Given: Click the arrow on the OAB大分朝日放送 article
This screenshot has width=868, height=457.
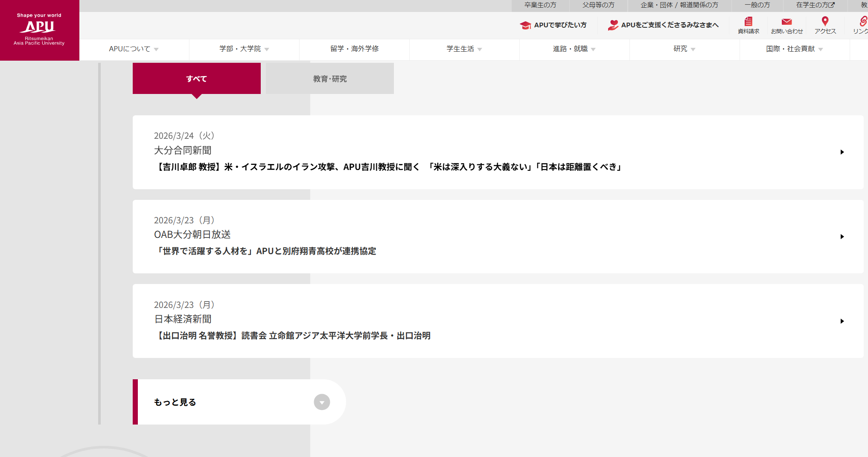Looking at the screenshot, I should click(x=842, y=237).
